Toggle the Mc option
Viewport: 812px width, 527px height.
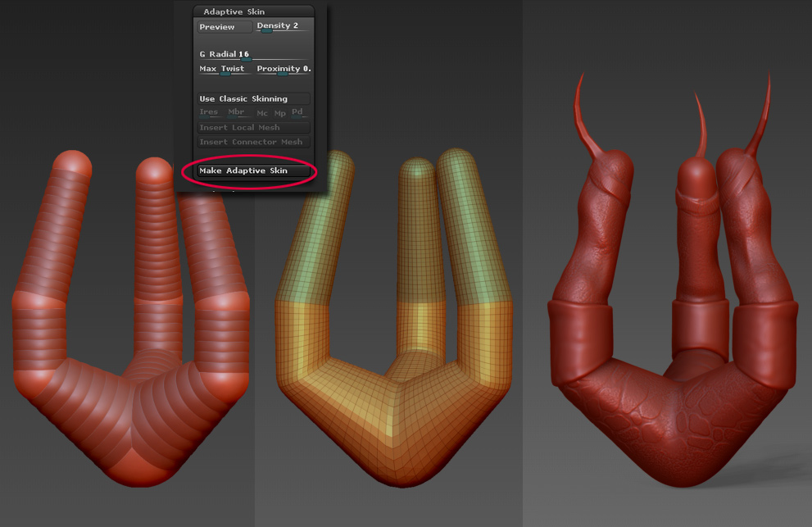262,113
